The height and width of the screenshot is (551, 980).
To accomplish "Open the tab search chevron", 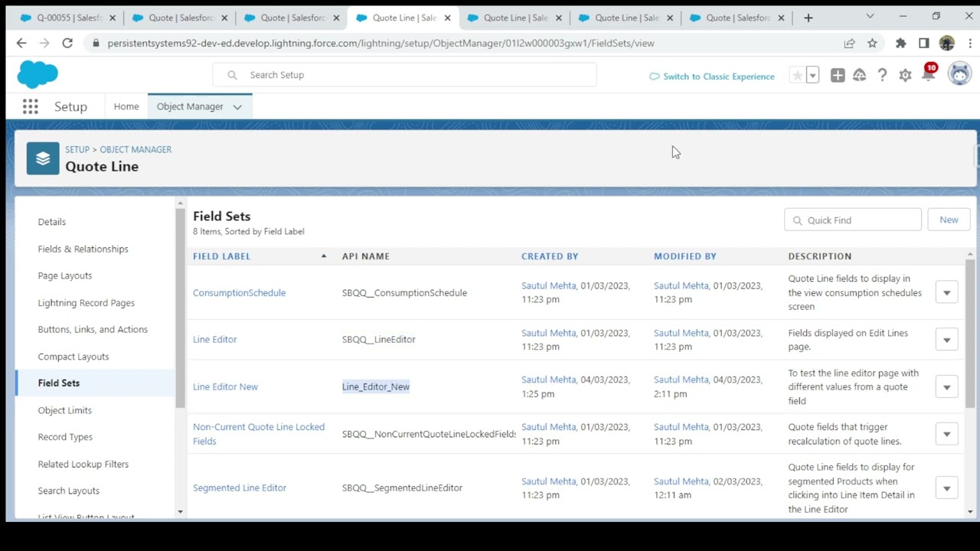I will (x=870, y=16).
